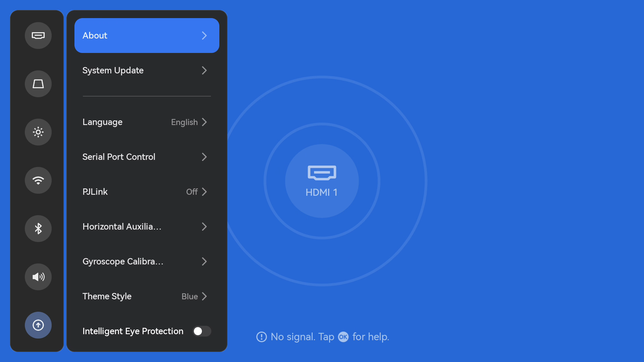Expand PJLink Off setting chevron
This screenshot has width=644, height=362.
[204, 192]
